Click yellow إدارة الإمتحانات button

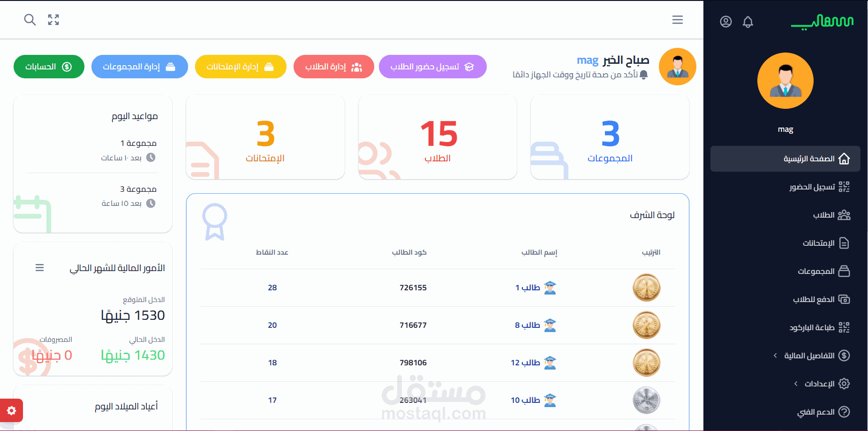click(241, 67)
